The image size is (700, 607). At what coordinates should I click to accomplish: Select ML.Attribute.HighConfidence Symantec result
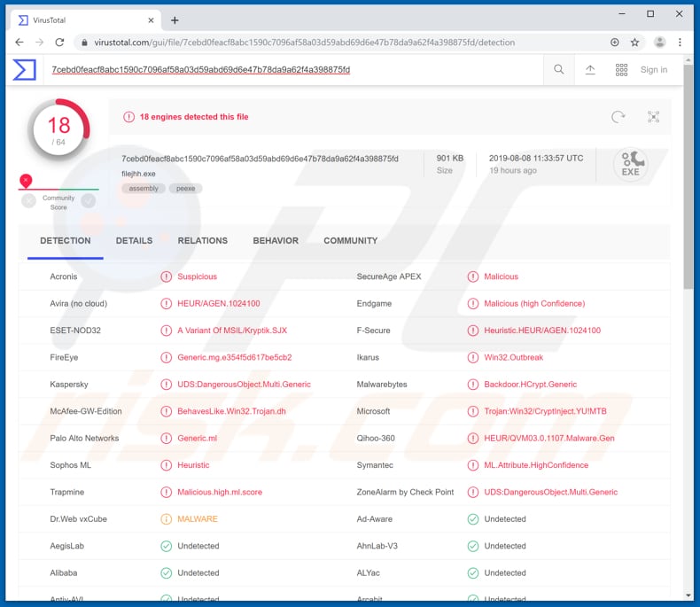536,465
